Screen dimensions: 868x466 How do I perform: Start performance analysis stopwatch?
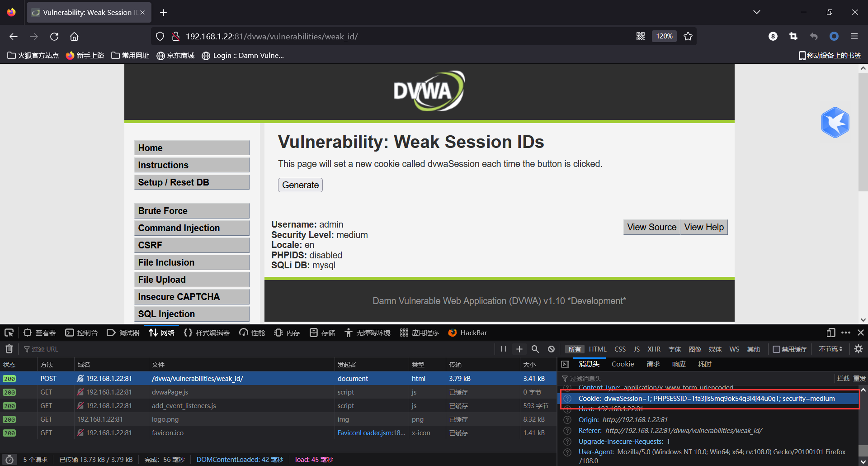click(x=9, y=460)
